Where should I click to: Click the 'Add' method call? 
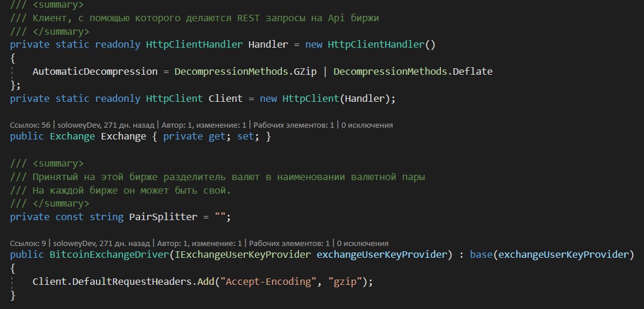[206, 282]
